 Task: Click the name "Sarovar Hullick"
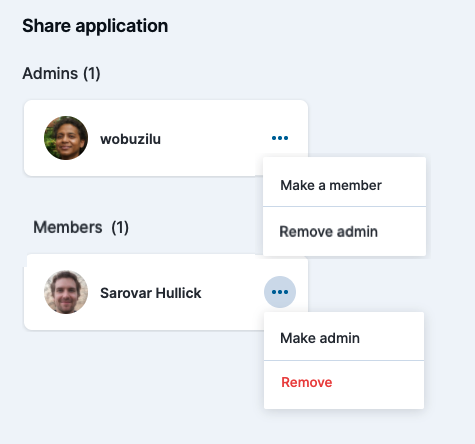(151, 293)
